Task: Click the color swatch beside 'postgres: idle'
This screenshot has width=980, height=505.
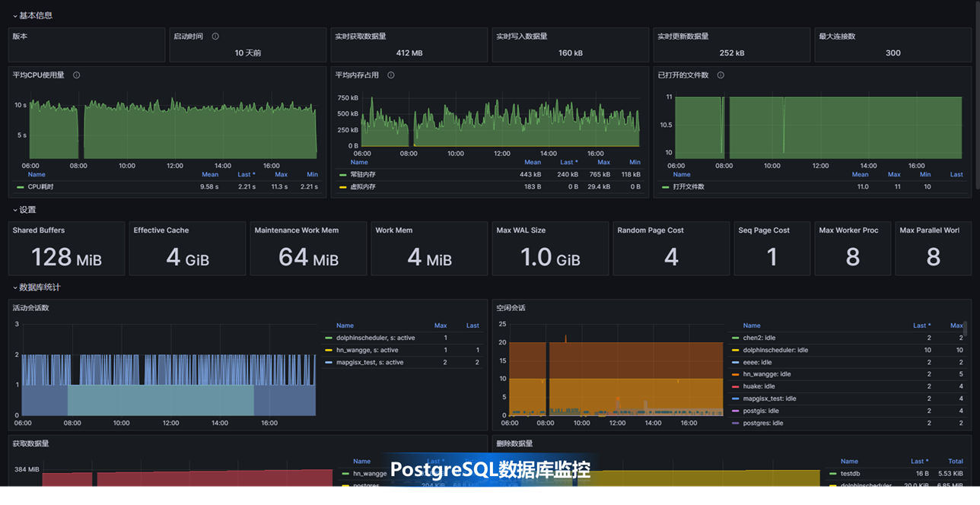Action: click(x=736, y=423)
